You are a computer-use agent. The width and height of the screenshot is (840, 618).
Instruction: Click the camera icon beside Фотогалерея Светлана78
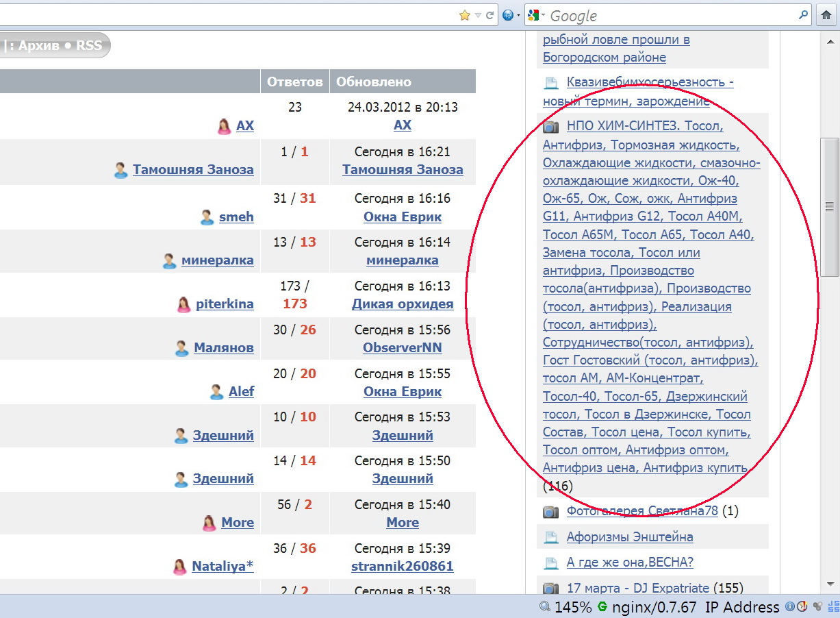[x=551, y=512]
